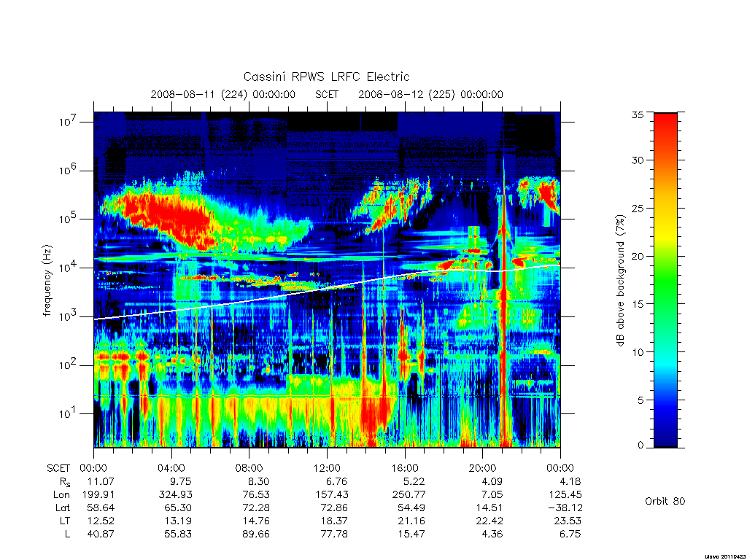The width and height of the screenshot is (747, 560).
Task: Click the colorbar tick value 0
Action: click(x=640, y=446)
